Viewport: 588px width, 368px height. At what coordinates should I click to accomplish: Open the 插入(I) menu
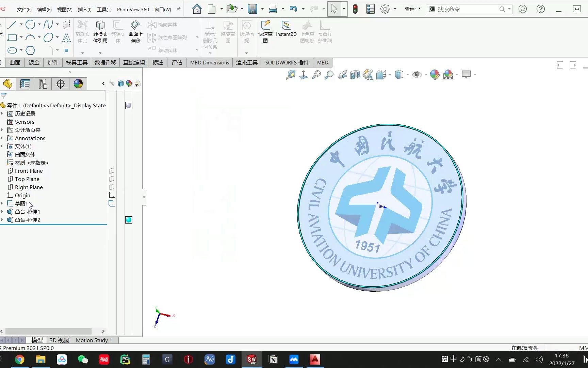(x=84, y=10)
